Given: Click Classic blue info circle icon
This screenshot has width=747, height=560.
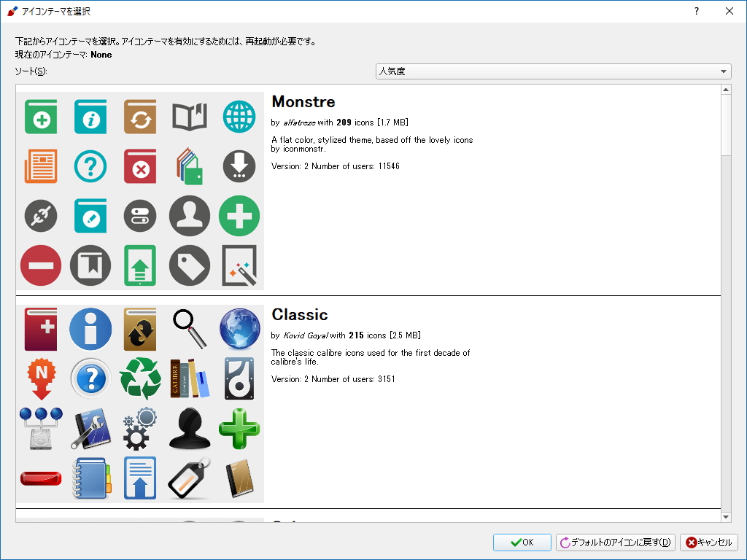Looking at the screenshot, I should [90, 329].
